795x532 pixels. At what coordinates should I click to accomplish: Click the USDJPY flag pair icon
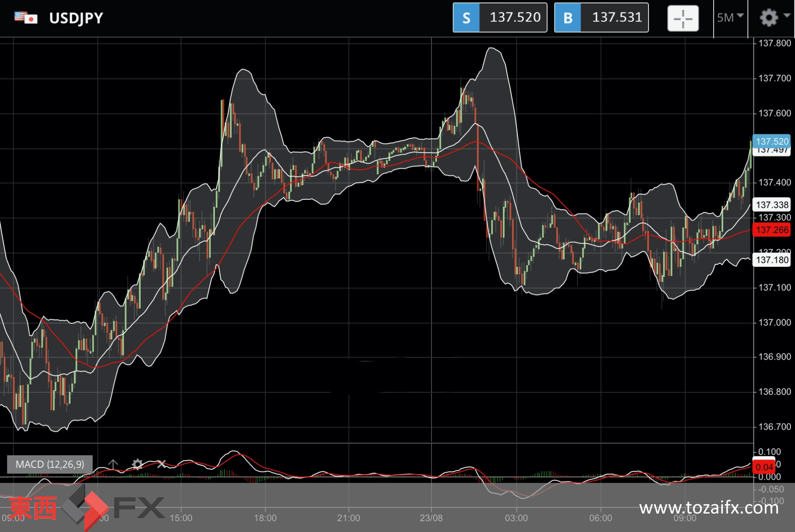[26, 18]
